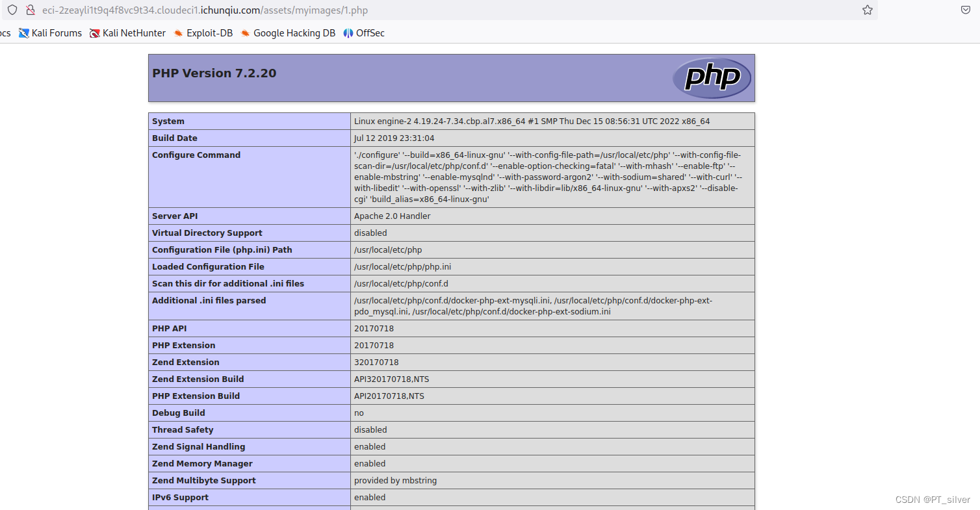
Task: Click the Kali NetHunter bookmark icon
Action: 95,33
